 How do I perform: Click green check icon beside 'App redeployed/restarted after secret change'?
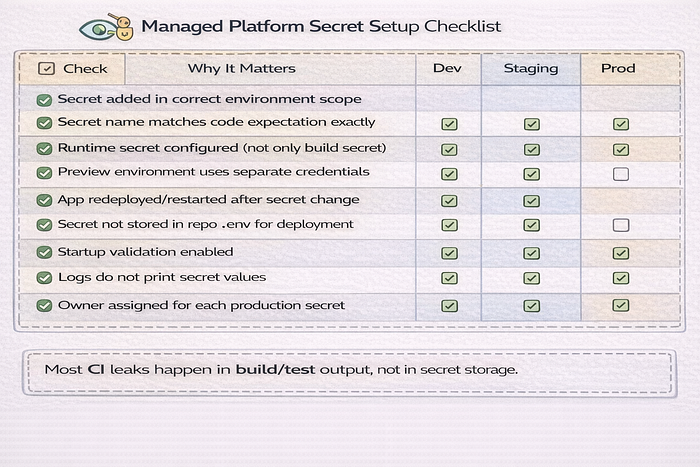(44, 200)
